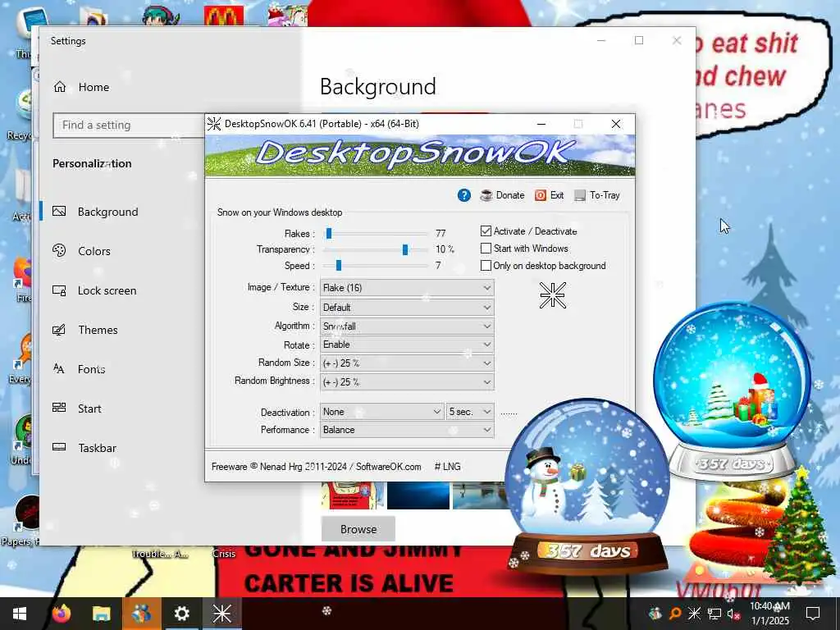Click the red Exit icon
The width and height of the screenshot is (840, 630).
[541, 195]
